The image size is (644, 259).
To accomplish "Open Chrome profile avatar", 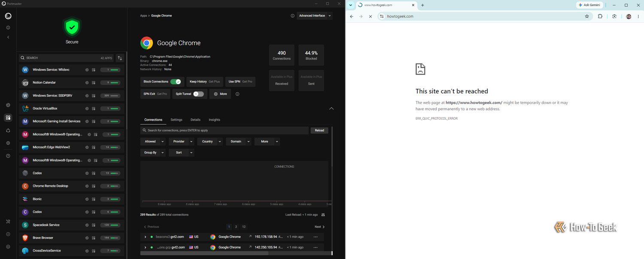I will (629, 16).
